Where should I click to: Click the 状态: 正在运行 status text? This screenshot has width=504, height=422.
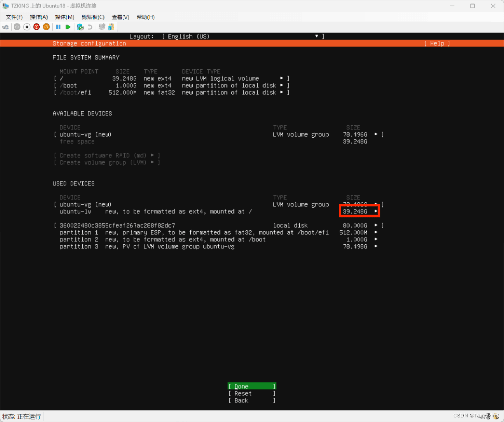[x=22, y=416]
